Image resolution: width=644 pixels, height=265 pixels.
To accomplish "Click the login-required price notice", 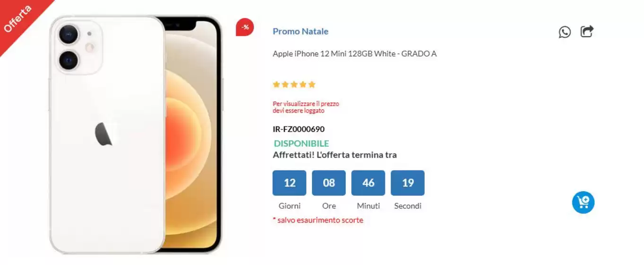I will 306,107.
